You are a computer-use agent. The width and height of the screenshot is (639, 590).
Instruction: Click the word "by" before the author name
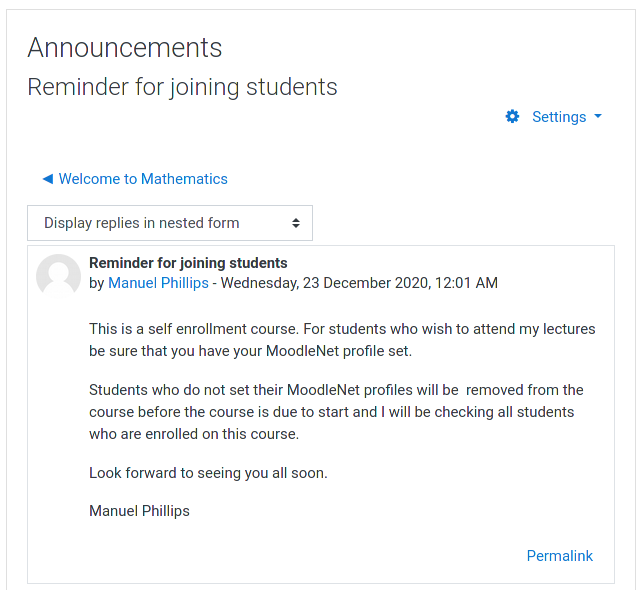pos(97,283)
